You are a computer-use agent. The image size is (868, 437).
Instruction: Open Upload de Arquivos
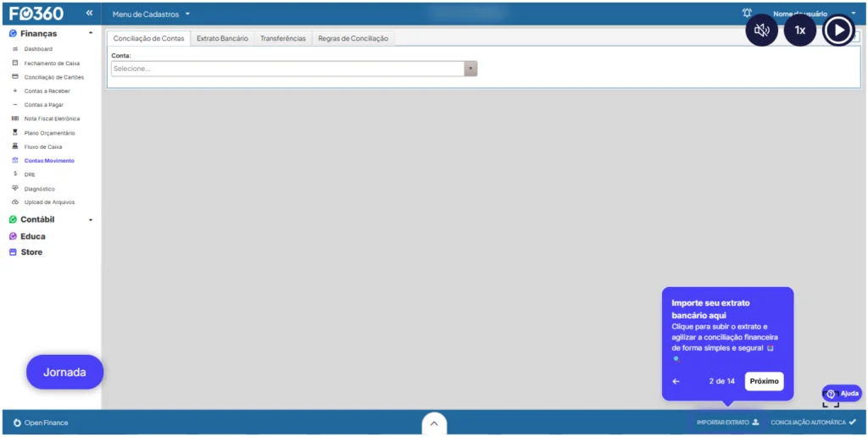pyautogui.click(x=49, y=202)
